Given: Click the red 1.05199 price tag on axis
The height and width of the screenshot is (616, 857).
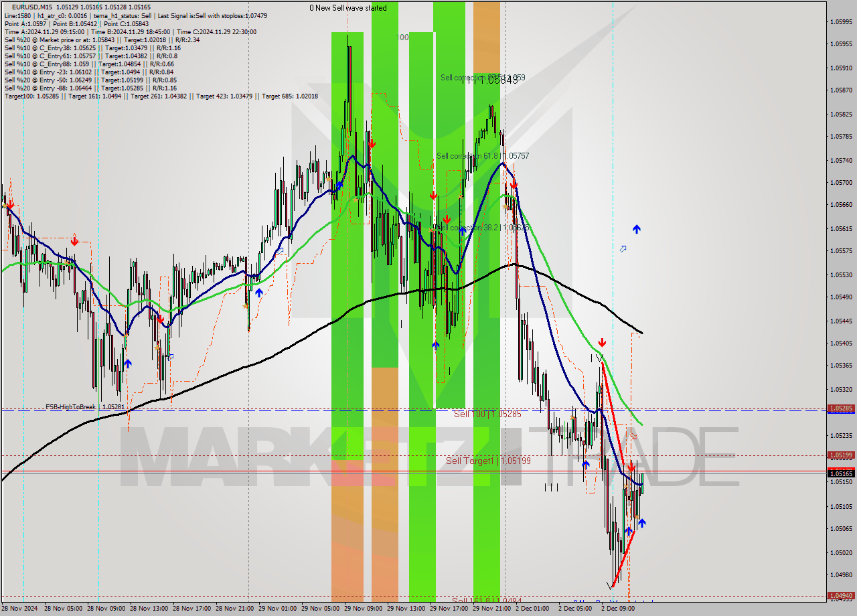Looking at the screenshot, I should pyautogui.click(x=840, y=455).
